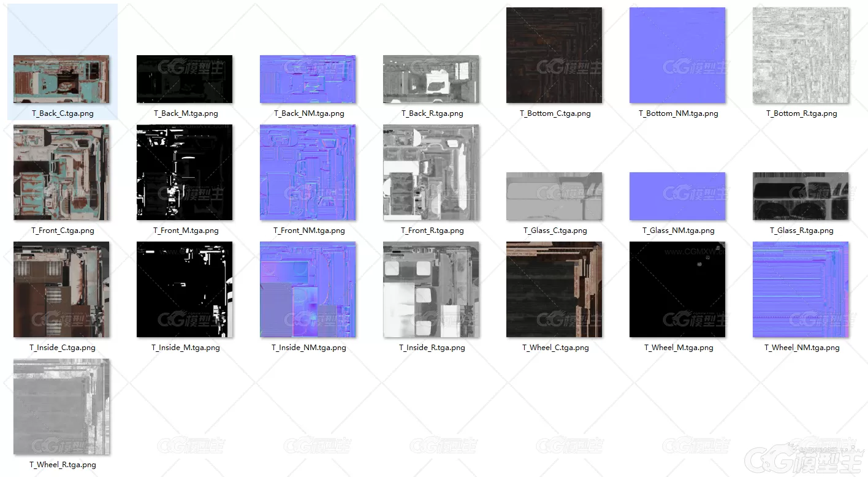The height and width of the screenshot is (477, 868).
Task: Choose the T_Wheel_M.tga.png thumbnail
Action: [677, 289]
